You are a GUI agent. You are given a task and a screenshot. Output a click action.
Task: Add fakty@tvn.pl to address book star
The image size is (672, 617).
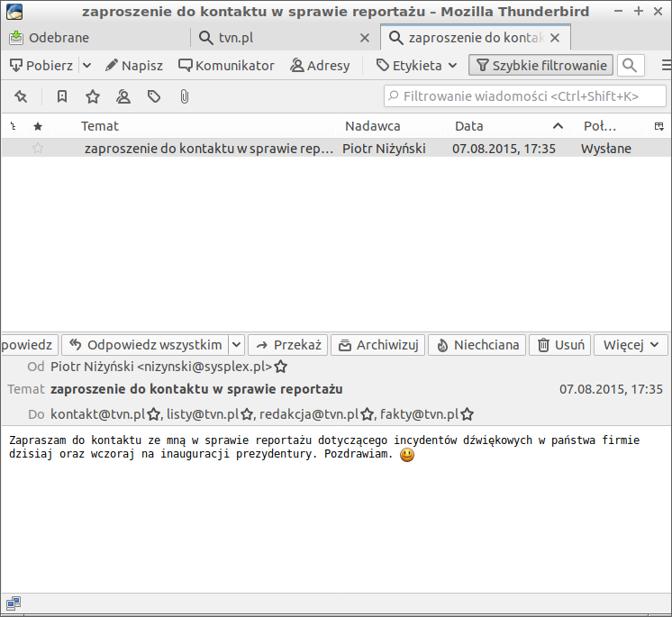tap(468, 414)
